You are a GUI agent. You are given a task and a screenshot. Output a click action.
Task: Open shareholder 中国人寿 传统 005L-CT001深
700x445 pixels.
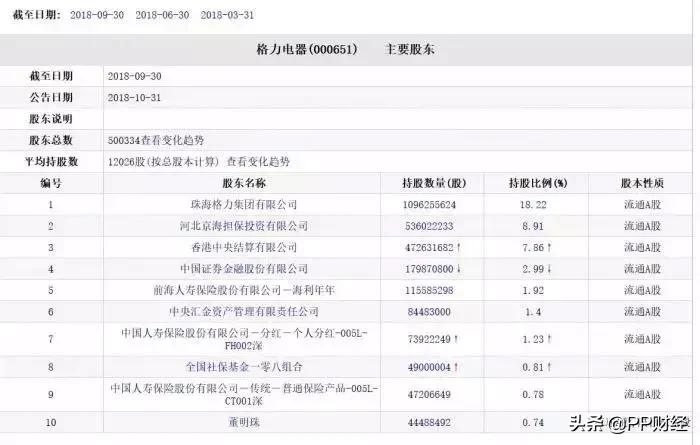[x=244, y=395]
